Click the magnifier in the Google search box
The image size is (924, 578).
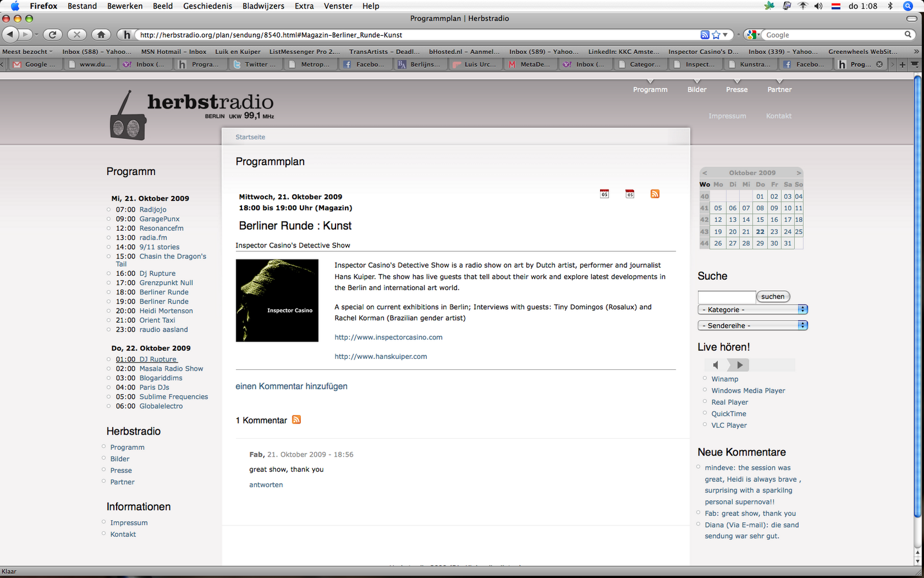[x=908, y=35]
